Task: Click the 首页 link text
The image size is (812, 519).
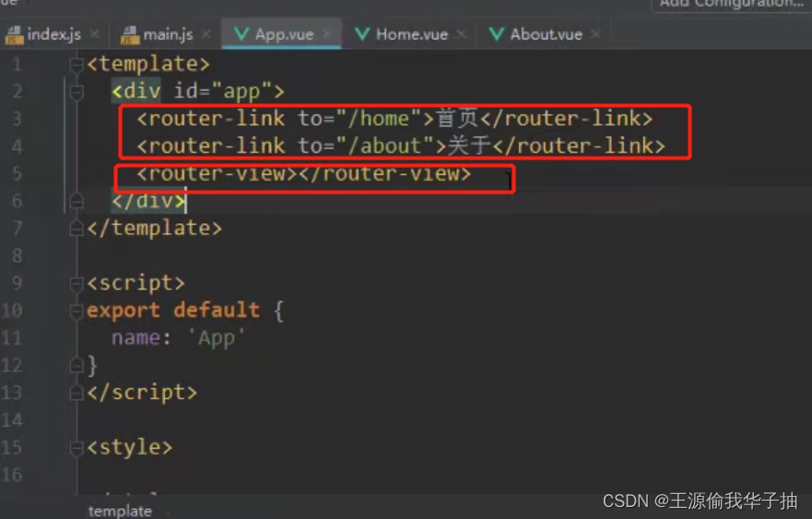Action: pyautogui.click(x=457, y=119)
